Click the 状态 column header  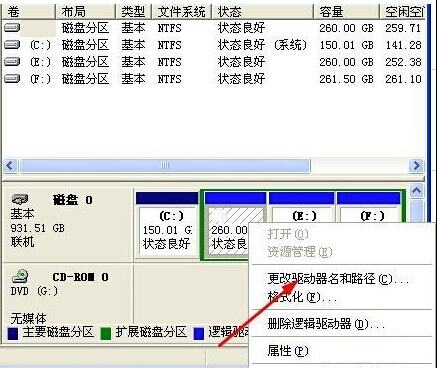pyautogui.click(x=263, y=12)
